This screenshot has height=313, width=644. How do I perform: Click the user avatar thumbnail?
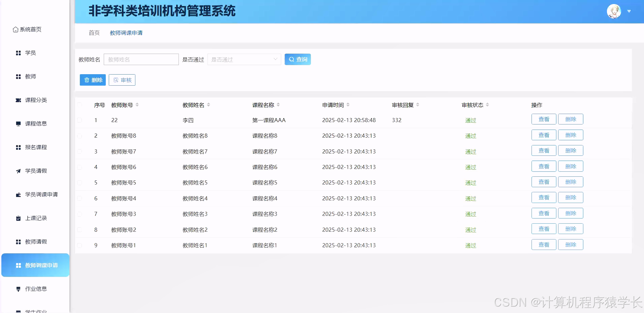[x=614, y=11]
